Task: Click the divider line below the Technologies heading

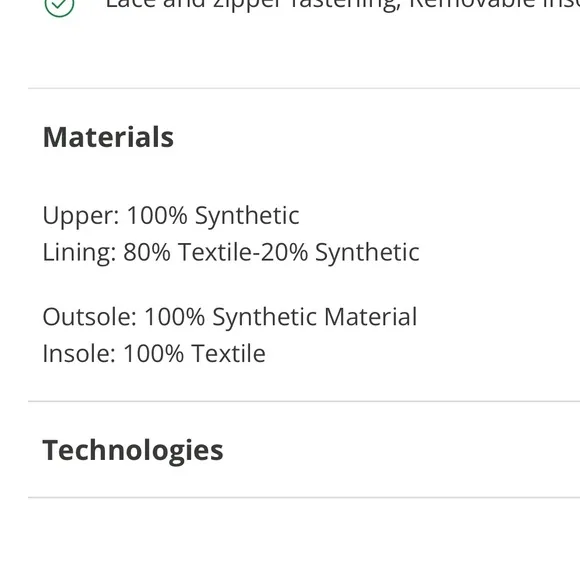Action: click(304, 498)
